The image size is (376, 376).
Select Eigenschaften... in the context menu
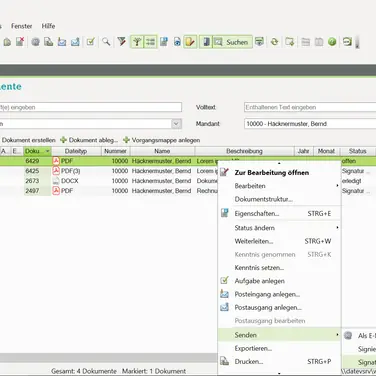[x=279, y=214]
